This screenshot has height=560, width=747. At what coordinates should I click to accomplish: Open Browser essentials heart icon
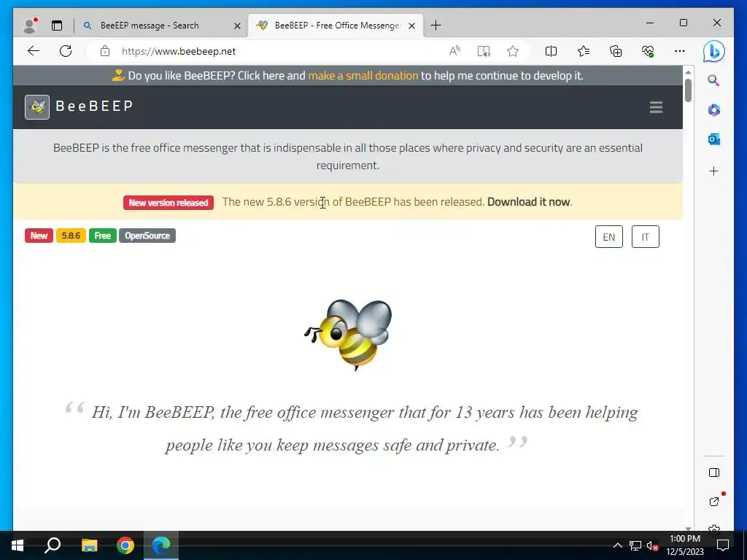[648, 51]
